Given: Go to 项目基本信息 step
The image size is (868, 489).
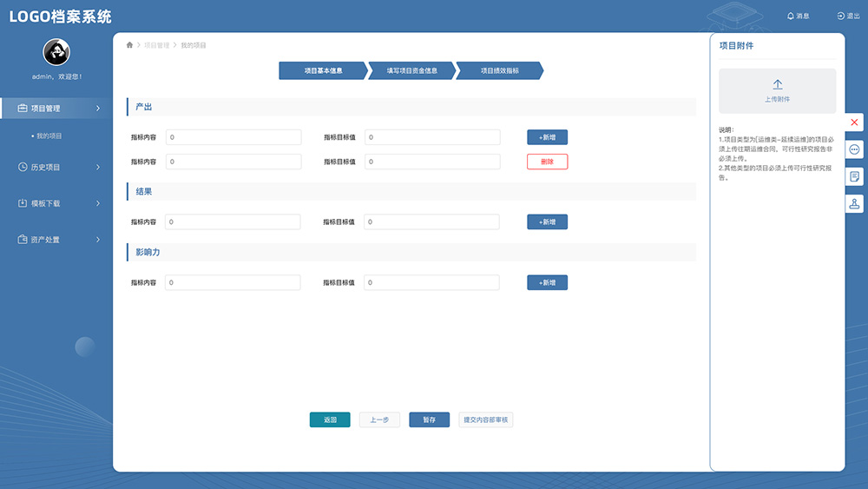Looking at the screenshot, I should click(323, 70).
